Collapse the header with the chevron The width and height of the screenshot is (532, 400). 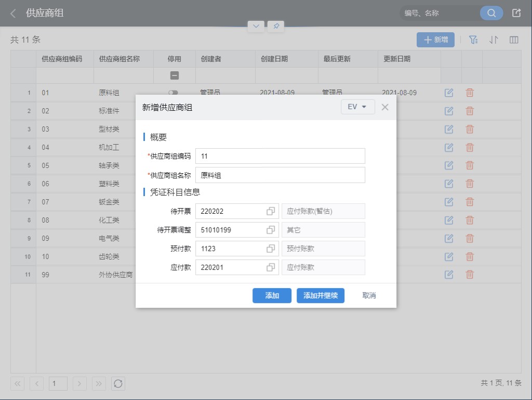point(256,26)
